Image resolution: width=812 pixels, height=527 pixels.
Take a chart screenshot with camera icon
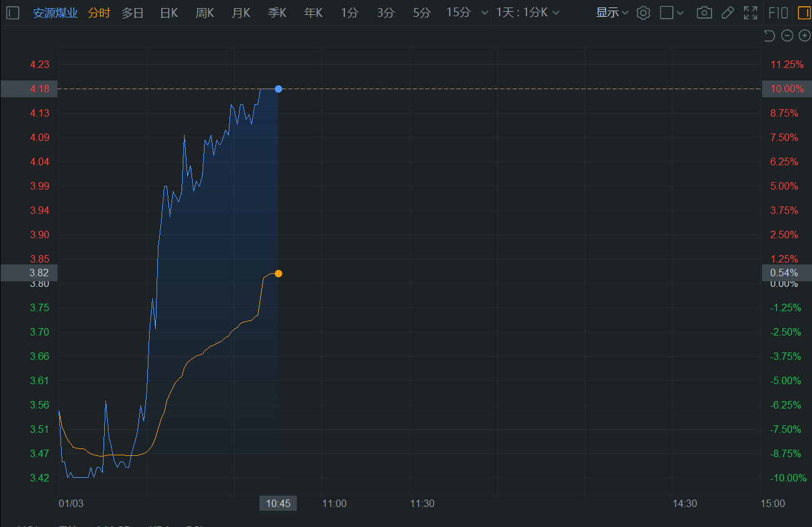[704, 12]
